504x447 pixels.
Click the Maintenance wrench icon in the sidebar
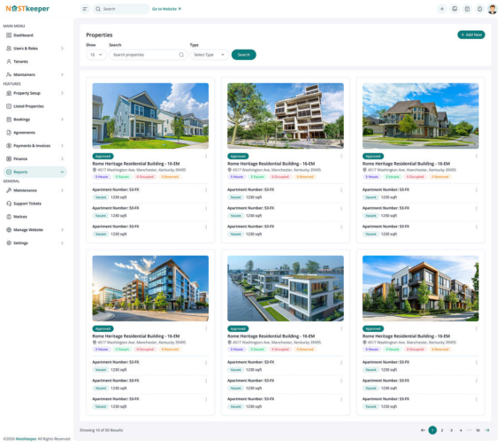(9, 190)
